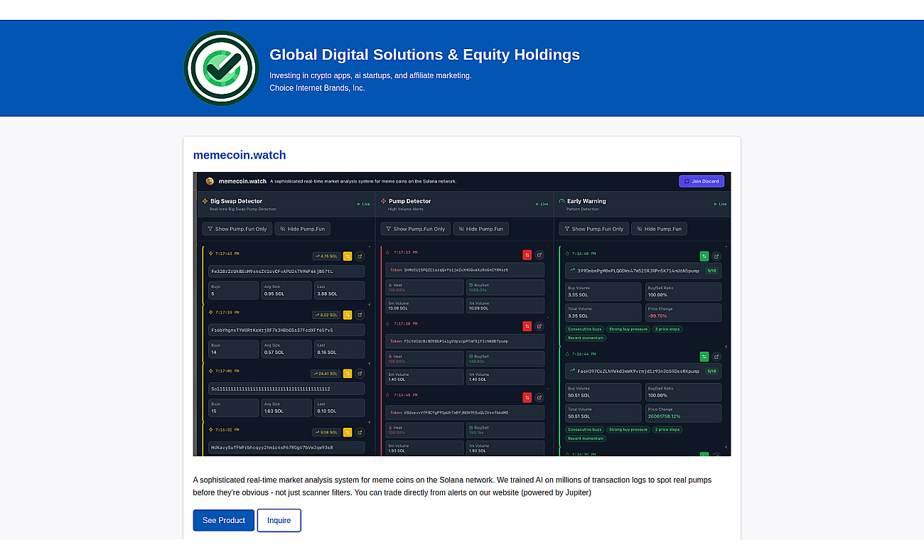Click green swap icon on 7:16:44 PM alert

704,357
